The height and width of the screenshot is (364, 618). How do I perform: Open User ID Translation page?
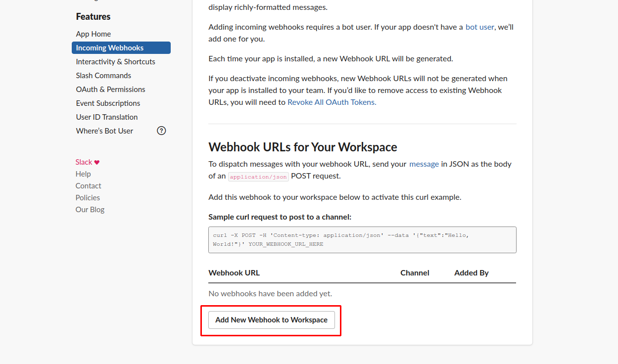click(x=107, y=117)
